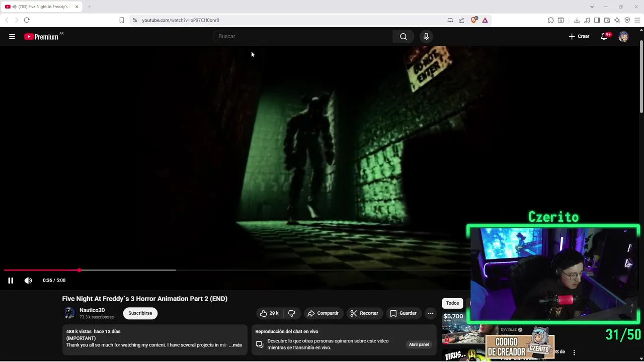Viewport: 644px width, 362px height.
Task: Go forward in browser history
Action: tap(16, 20)
